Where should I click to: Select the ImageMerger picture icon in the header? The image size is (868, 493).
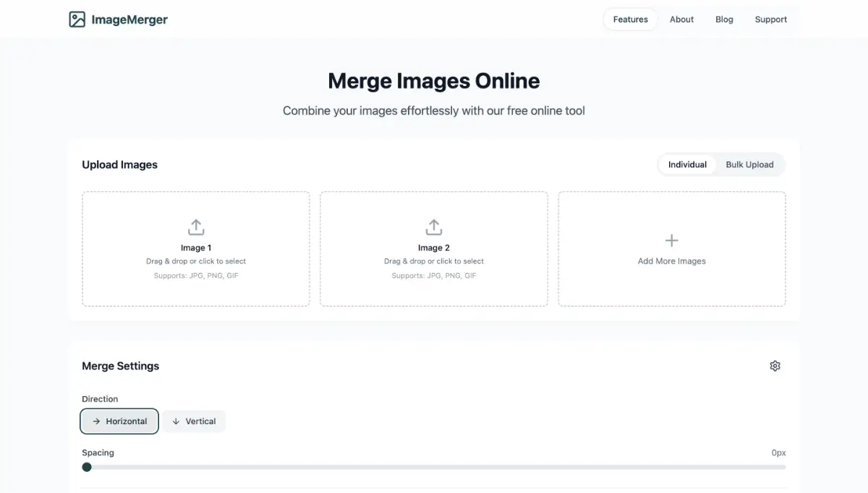[x=77, y=19]
